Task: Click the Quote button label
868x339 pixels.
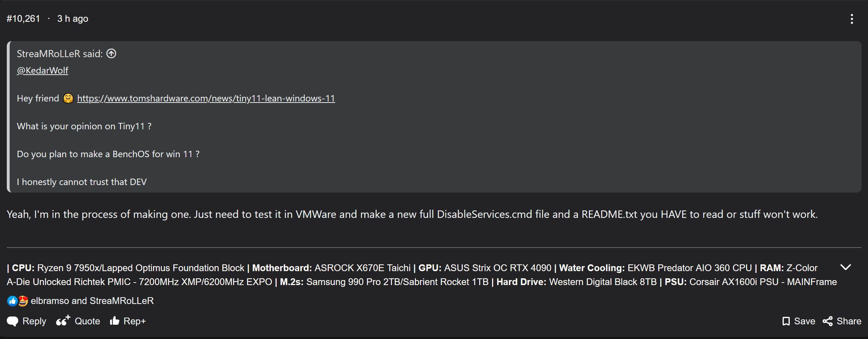Action: click(87, 321)
